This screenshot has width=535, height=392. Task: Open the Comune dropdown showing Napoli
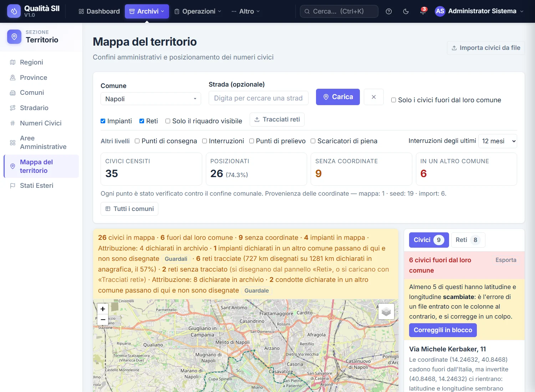pos(151,99)
